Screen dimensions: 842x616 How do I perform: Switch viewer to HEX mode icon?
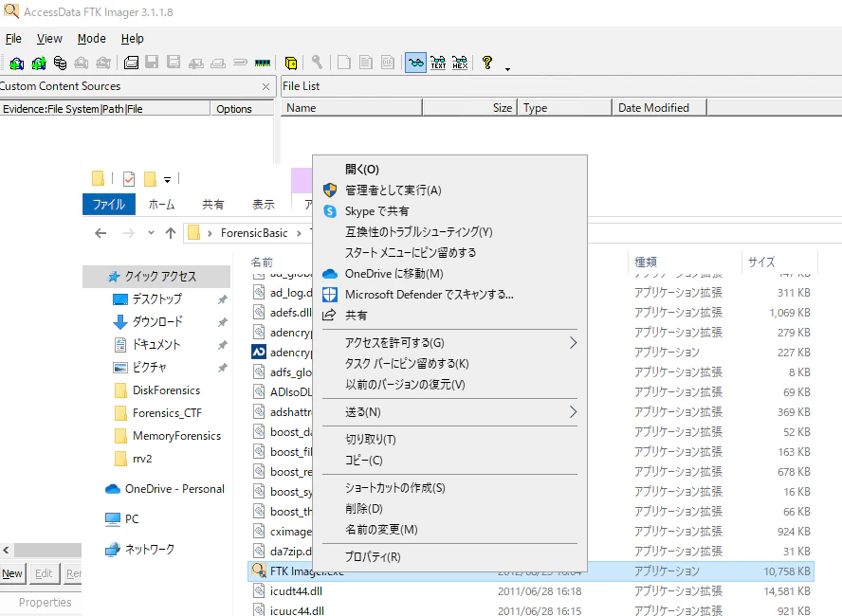(460, 63)
